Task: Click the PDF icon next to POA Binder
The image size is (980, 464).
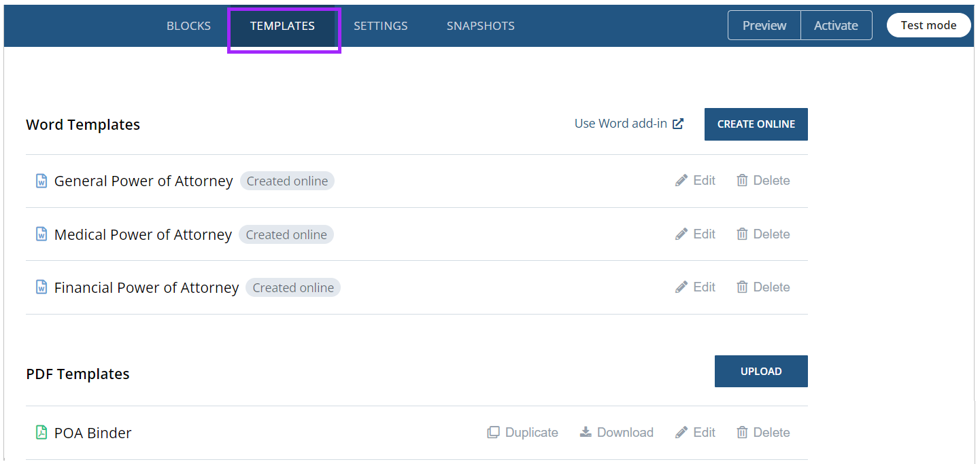Action: (x=42, y=432)
